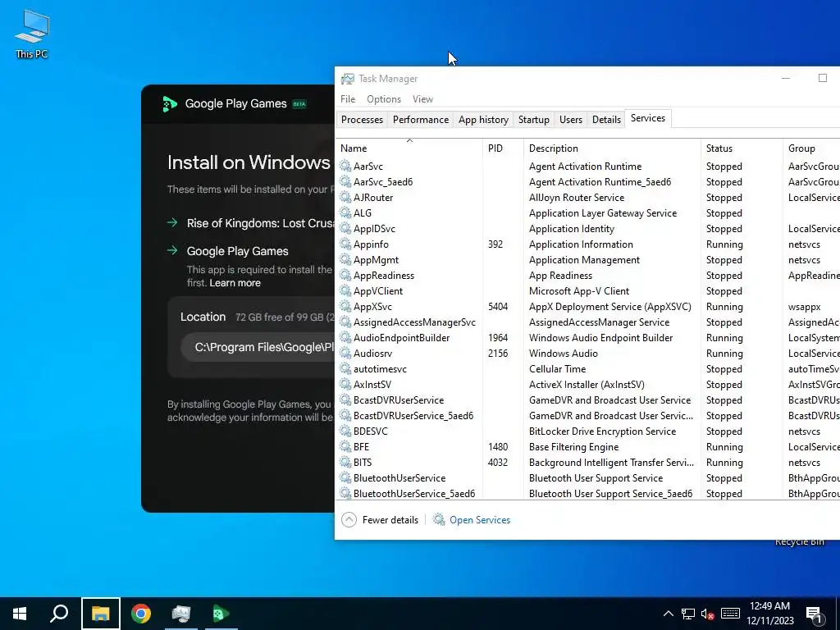This screenshot has height=630, width=840.
Task: Click the Rise of Kingdoms install item
Action: coord(260,223)
